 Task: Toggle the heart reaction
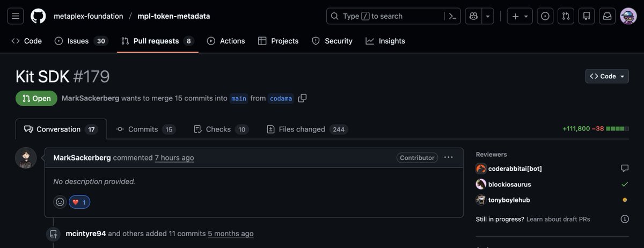click(79, 202)
